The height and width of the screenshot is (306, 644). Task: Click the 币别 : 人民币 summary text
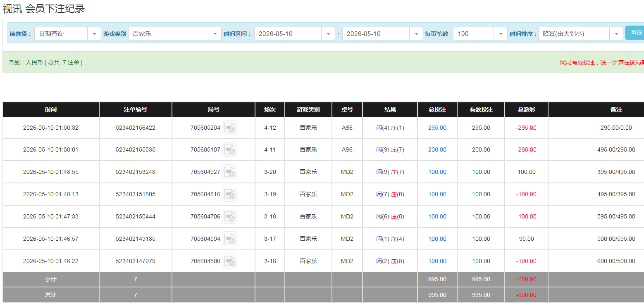(26, 63)
